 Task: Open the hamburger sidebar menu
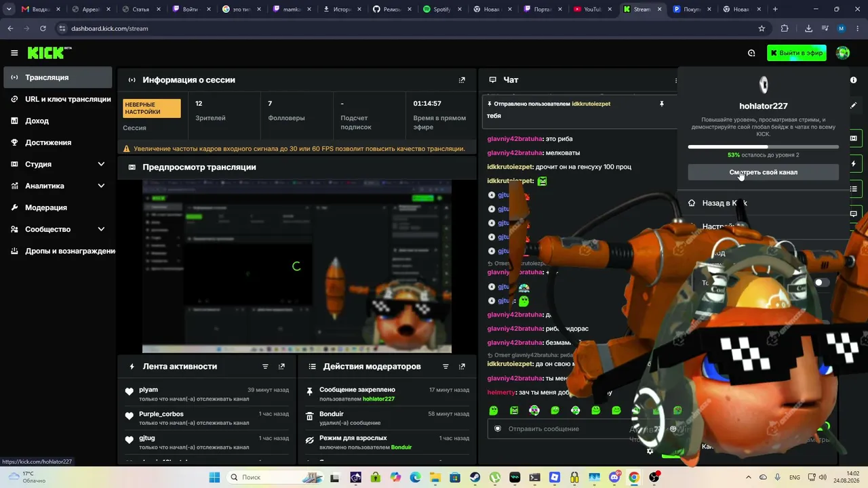(14, 53)
